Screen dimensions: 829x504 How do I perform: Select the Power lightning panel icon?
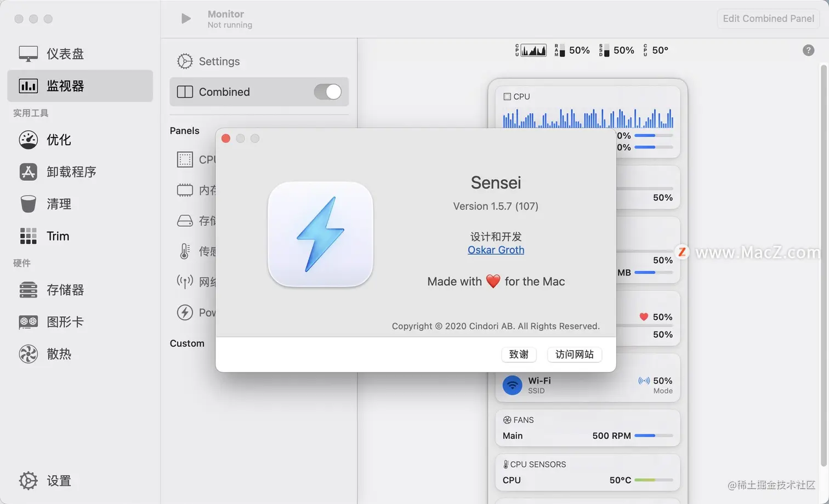point(185,312)
